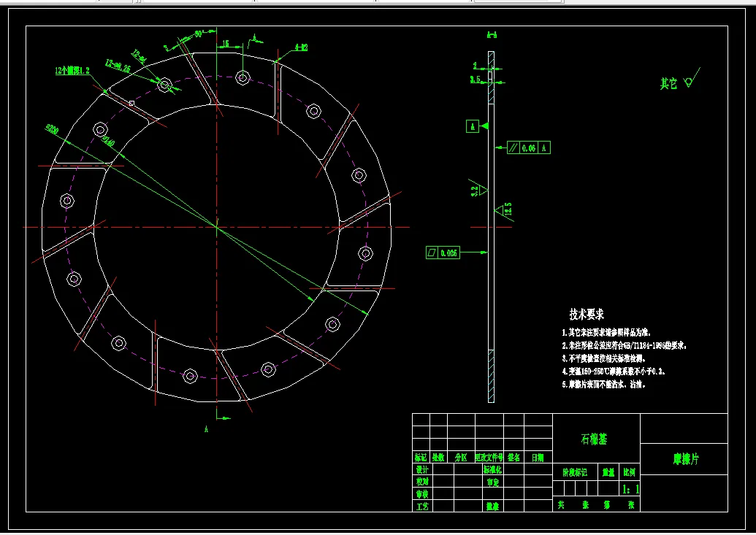Click the 分区 header cell
The width and height of the screenshot is (756, 535).
(461, 458)
